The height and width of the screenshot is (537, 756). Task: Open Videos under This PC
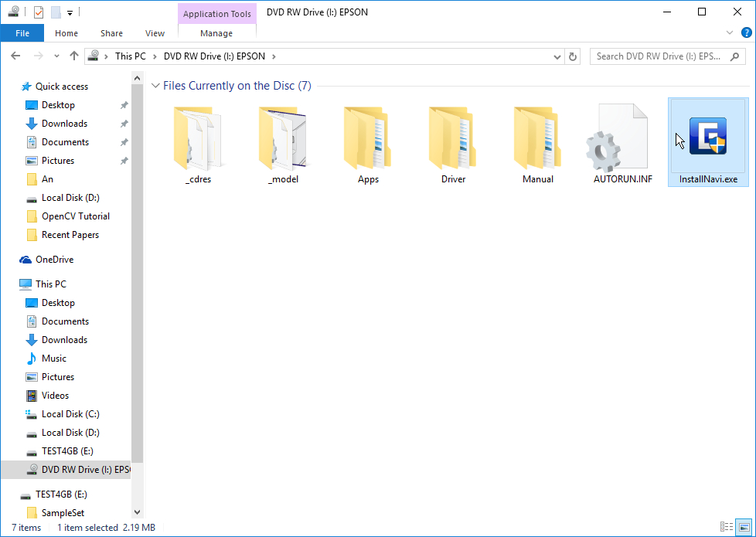coord(55,396)
